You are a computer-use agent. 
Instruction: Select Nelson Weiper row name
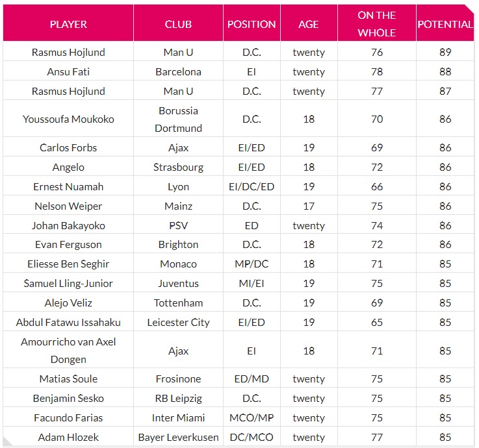tap(68, 206)
